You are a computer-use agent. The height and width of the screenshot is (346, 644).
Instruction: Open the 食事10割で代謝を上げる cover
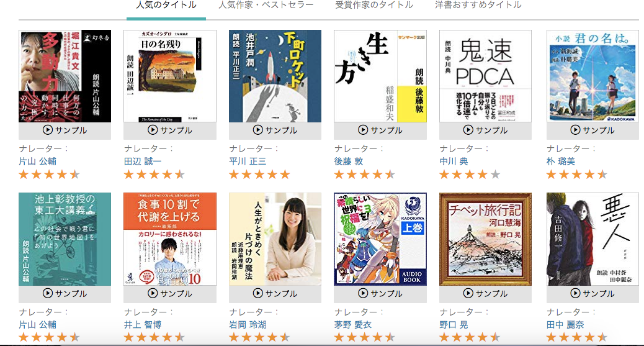[170, 239]
